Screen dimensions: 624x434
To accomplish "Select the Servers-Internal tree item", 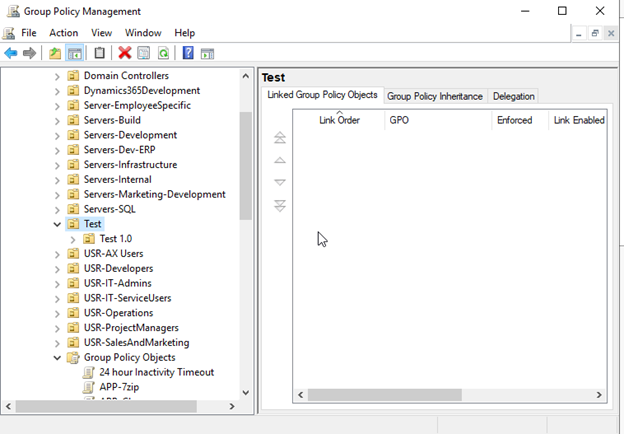I will [x=117, y=179].
